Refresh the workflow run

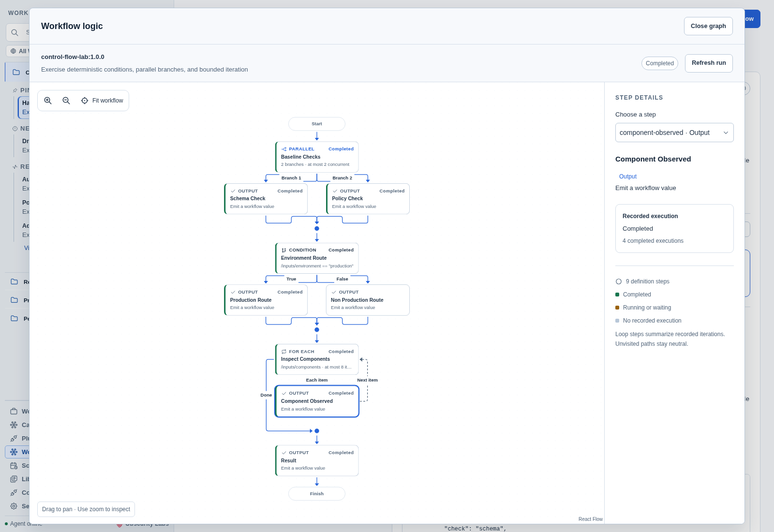tap(709, 63)
